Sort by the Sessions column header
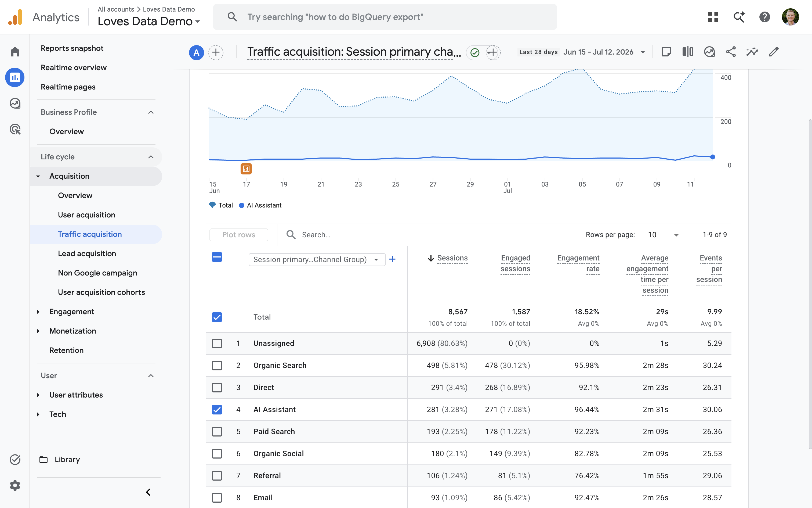Image resolution: width=812 pixels, height=508 pixels. (452, 258)
